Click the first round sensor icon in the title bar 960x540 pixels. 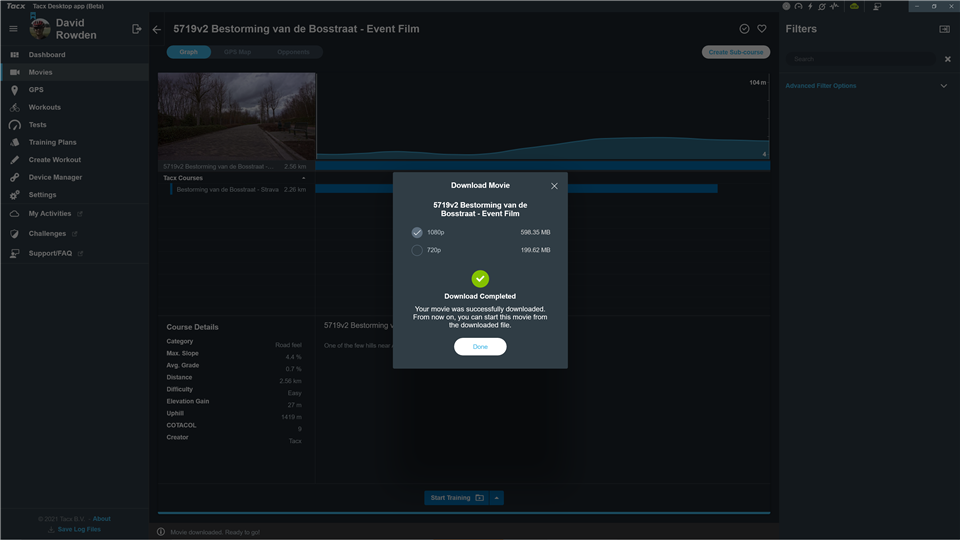pyautogui.click(x=786, y=6)
